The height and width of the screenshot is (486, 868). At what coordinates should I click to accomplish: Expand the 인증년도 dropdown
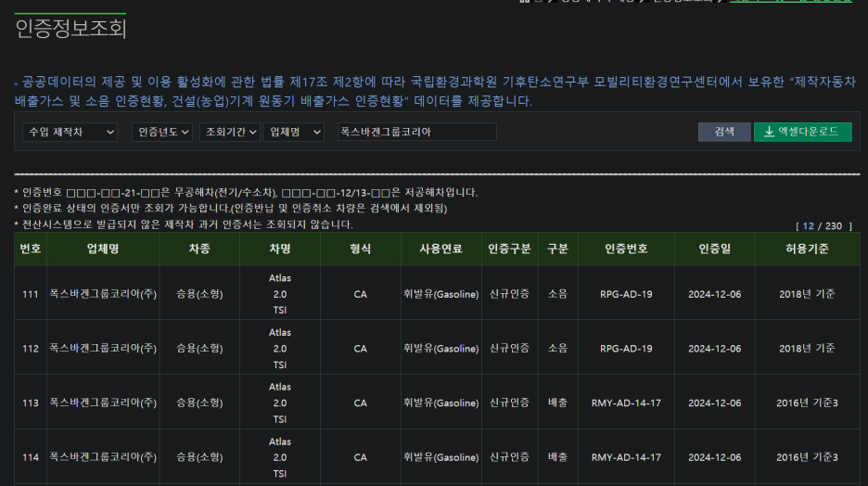[x=161, y=132]
